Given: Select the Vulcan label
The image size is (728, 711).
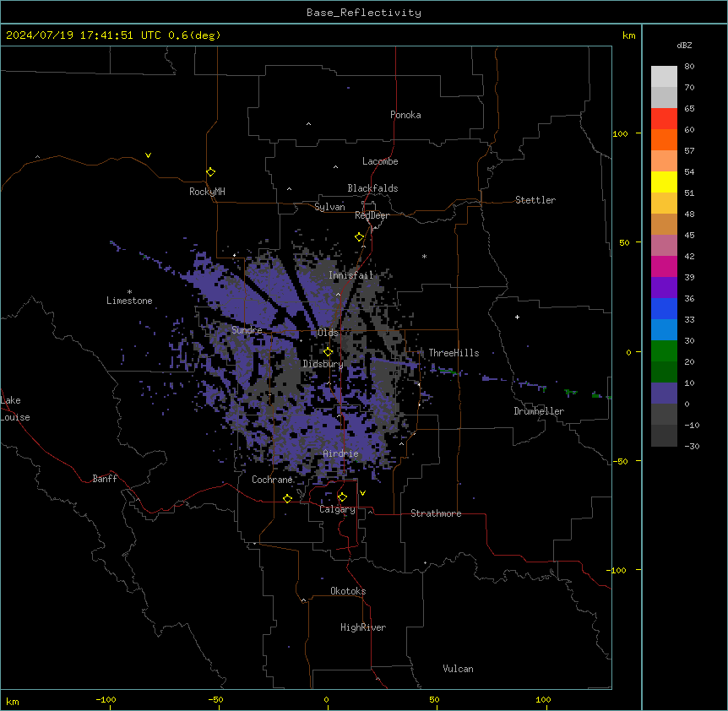Looking at the screenshot, I should pyautogui.click(x=459, y=669).
